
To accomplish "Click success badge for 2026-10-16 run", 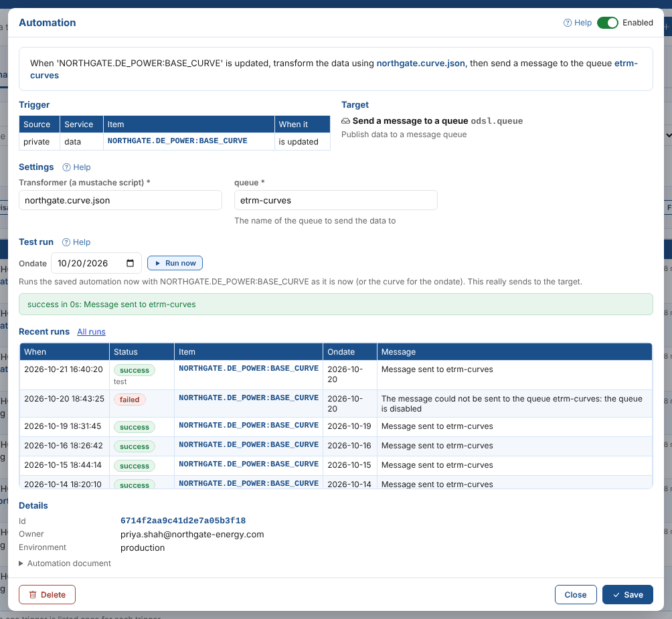I will [134, 446].
